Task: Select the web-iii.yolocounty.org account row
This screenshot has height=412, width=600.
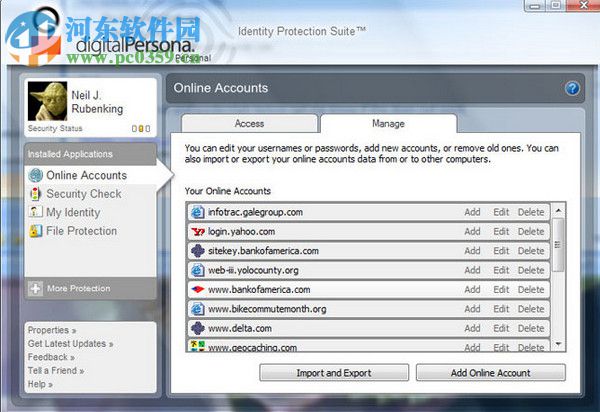Action: point(369,270)
